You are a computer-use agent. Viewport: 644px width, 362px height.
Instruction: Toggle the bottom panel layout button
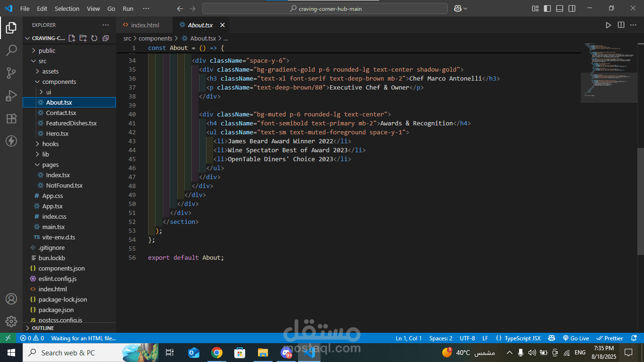pyautogui.click(x=560, y=8)
